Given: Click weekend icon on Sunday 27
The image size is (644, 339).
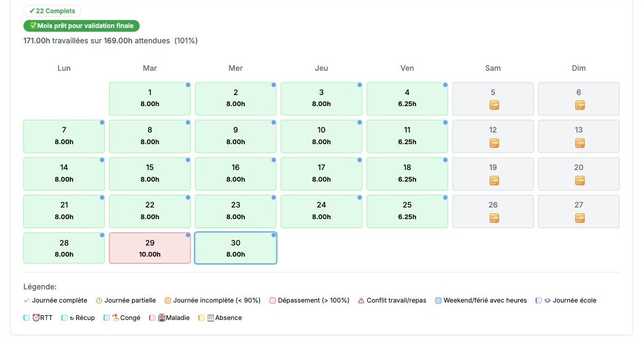Looking at the screenshot, I should coord(579,218).
